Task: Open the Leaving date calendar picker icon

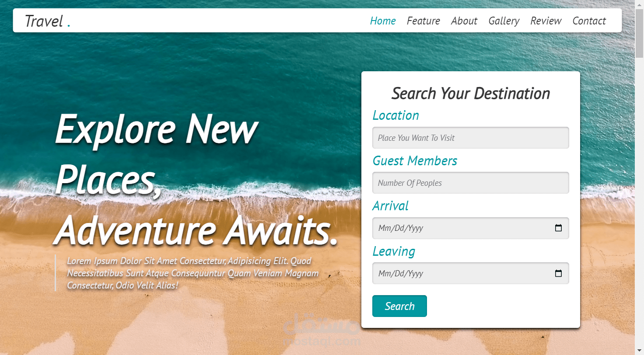Action: pos(558,274)
